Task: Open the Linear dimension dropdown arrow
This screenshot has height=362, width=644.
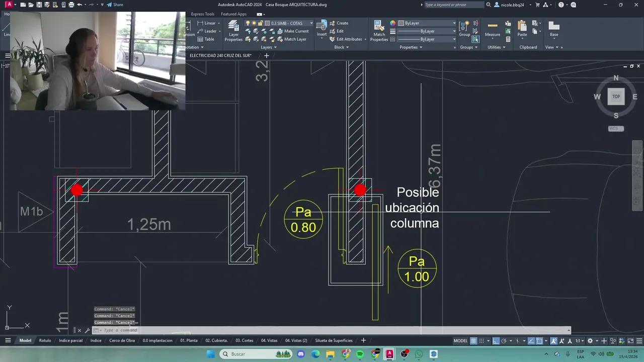Action: point(219,23)
